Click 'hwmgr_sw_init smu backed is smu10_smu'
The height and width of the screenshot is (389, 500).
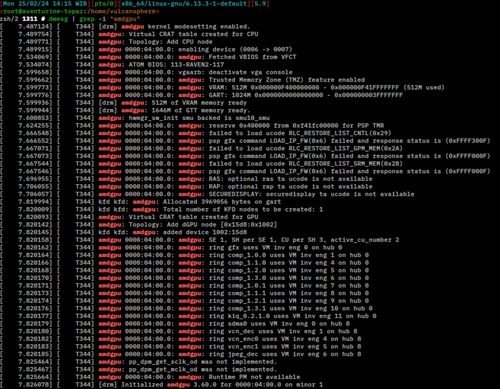coord(199,118)
